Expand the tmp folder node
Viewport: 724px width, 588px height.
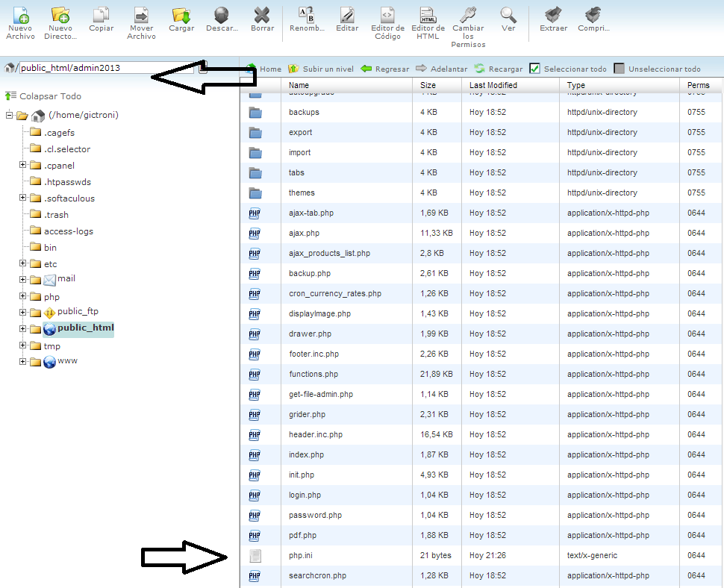[x=22, y=345]
